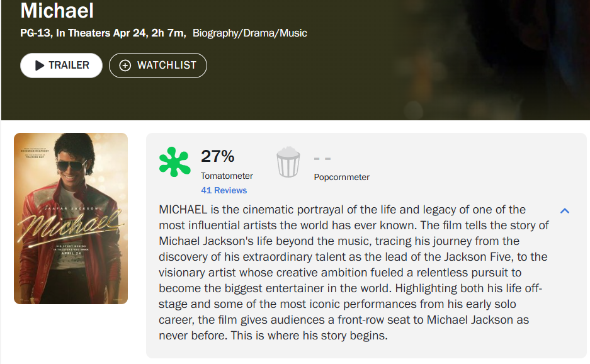Click the 27% Tomatometer score
Viewport: 590px width, 364px height.
[217, 156]
